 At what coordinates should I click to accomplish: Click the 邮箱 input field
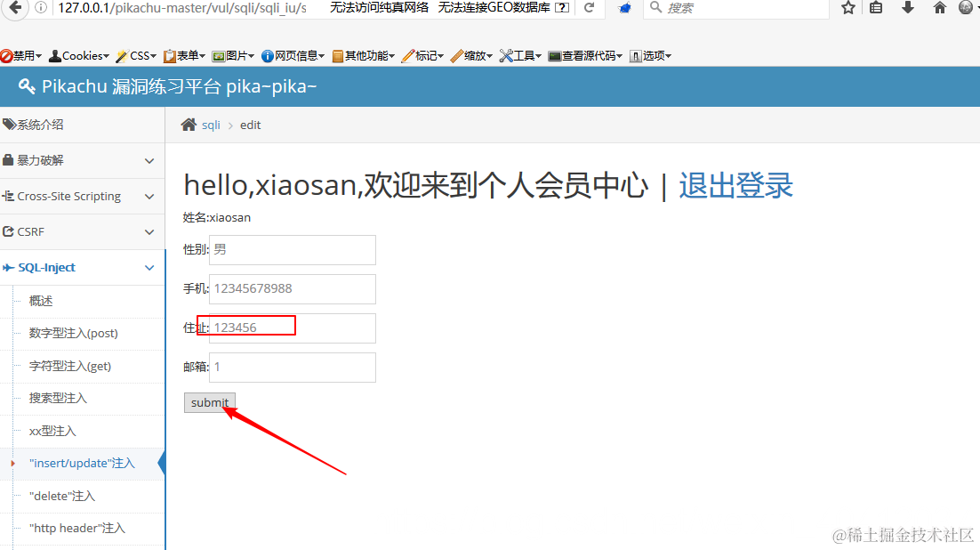click(x=292, y=367)
